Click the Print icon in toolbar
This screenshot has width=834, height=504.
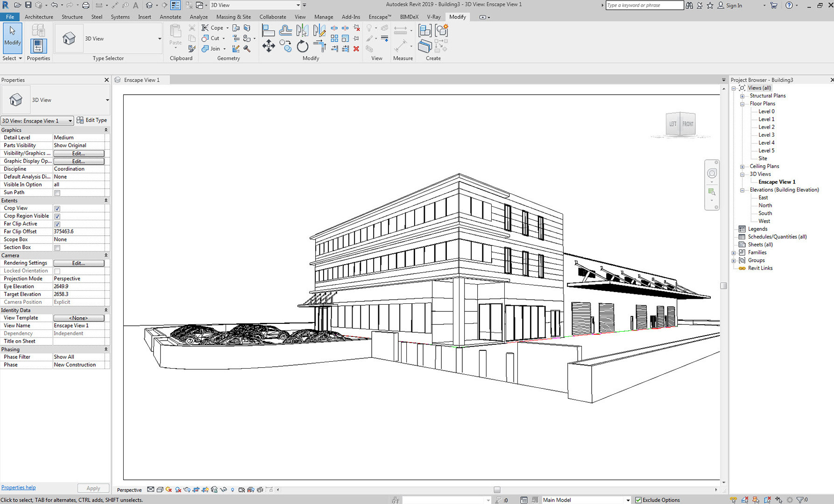(85, 6)
